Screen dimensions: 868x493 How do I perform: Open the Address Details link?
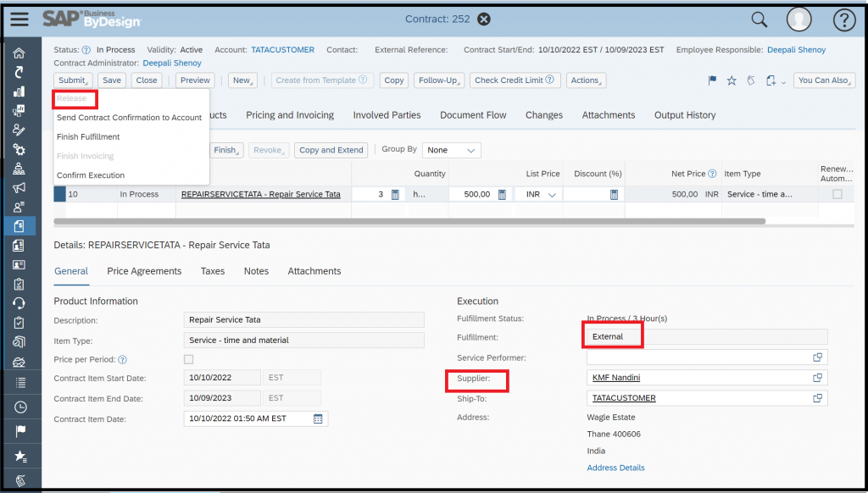[x=615, y=468]
